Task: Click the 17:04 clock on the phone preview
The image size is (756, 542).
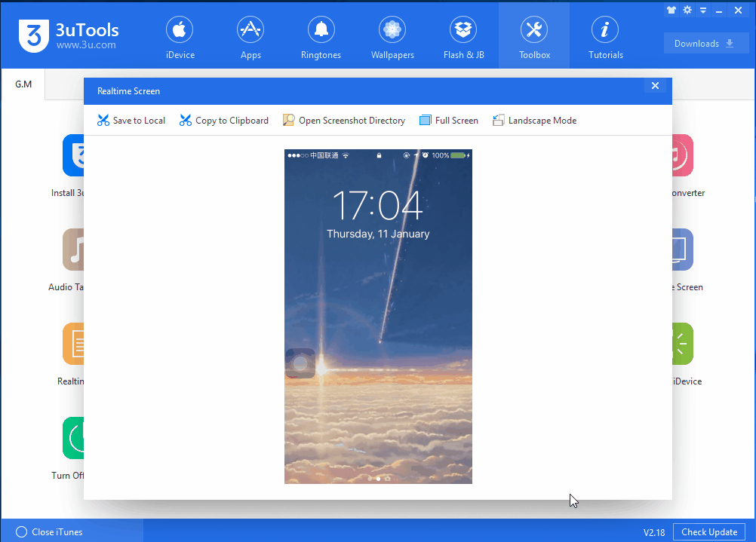Action: pos(378,206)
